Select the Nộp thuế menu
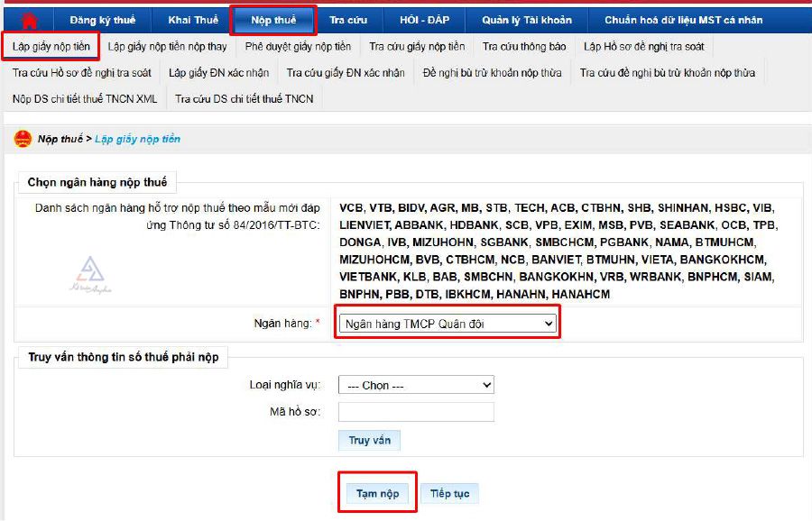 click(x=273, y=20)
